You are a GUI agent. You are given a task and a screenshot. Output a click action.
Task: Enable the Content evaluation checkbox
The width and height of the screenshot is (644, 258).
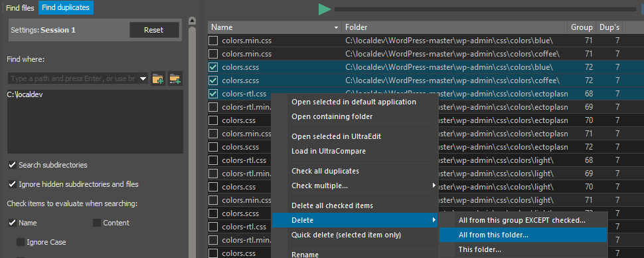coord(96,223)
